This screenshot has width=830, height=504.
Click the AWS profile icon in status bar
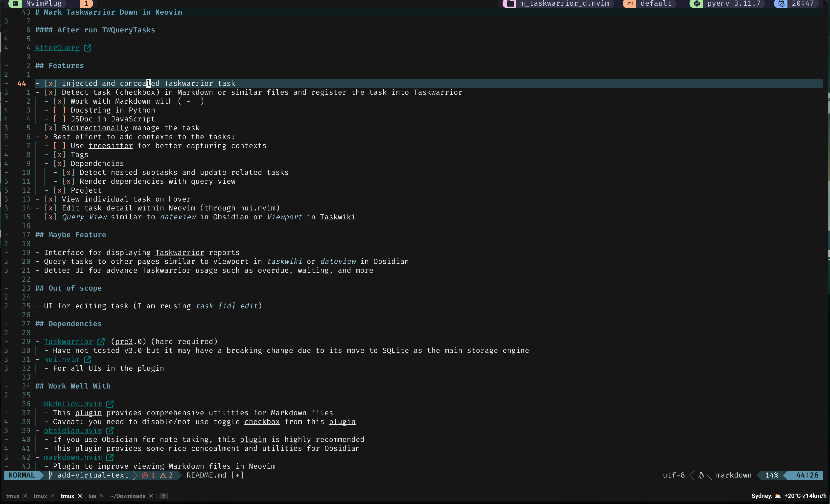click(630, 3)
